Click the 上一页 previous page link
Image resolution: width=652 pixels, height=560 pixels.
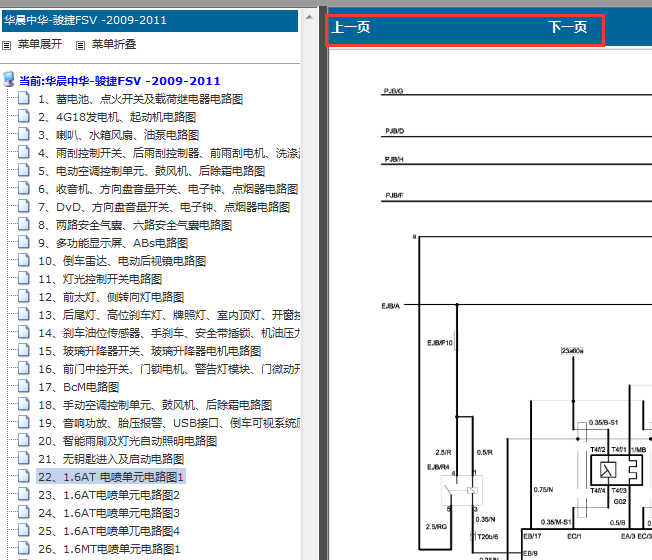click(x=351, y=27)
